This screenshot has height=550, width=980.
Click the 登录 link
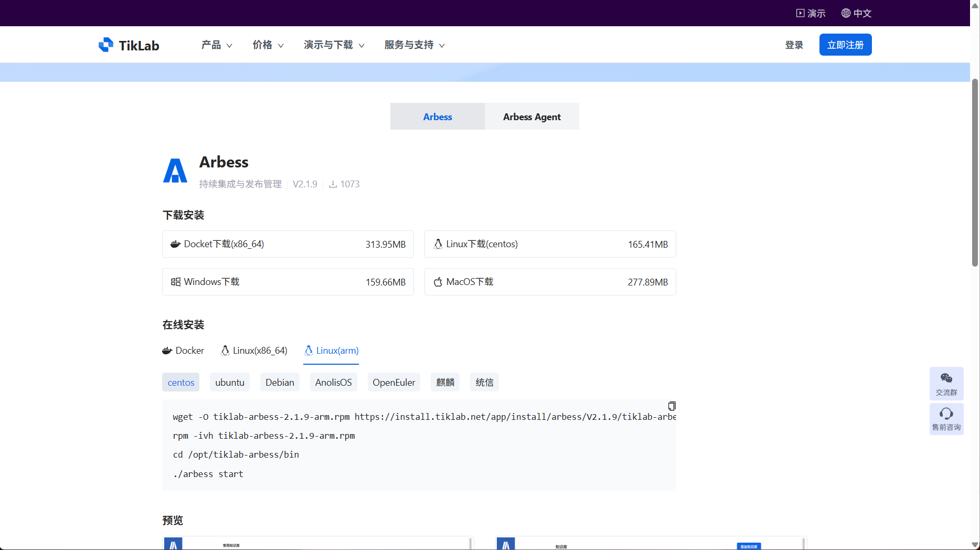click(794, 45)
